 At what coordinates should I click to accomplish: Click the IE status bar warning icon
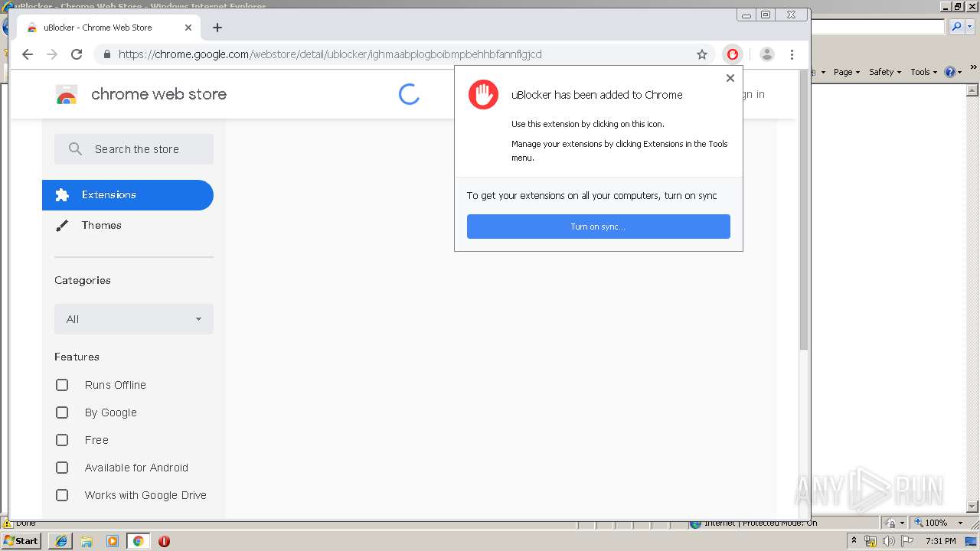click(x=8, y=523)
